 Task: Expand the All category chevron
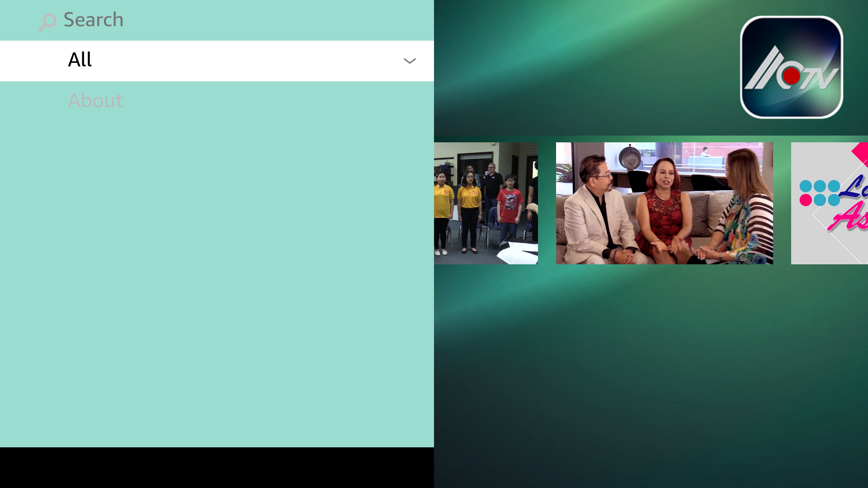point(410,61)
